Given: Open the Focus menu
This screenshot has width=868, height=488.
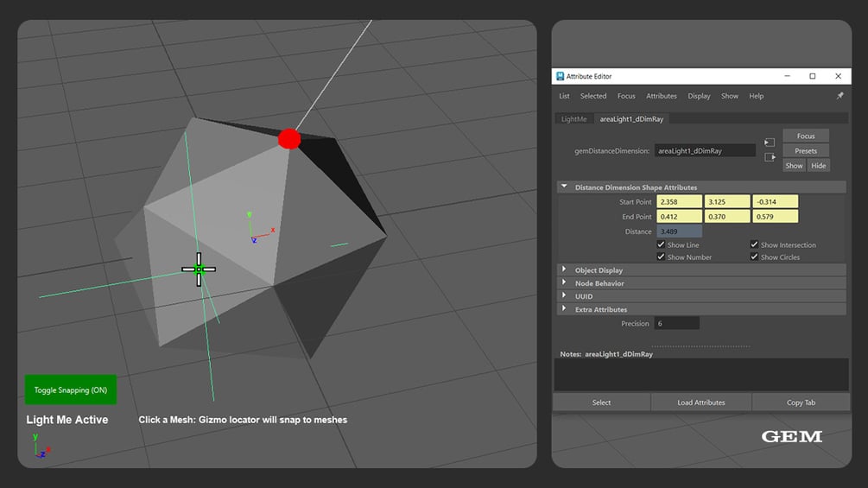Looking at the screenshot, I should tap(626, 96).
